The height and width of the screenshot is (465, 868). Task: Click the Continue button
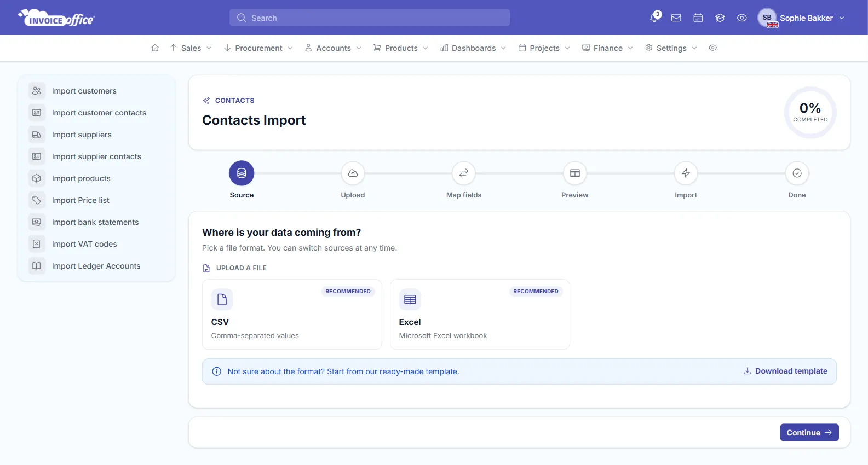point(809,432)
